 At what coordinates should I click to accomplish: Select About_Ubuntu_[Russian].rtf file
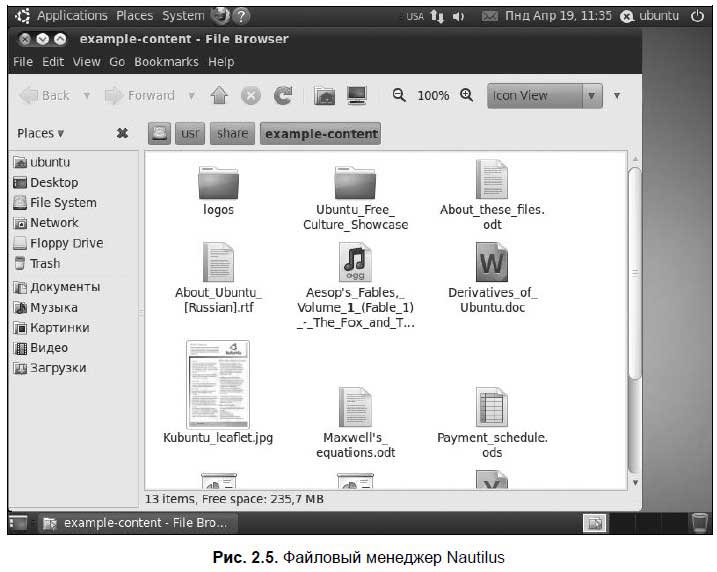(218, 278)
